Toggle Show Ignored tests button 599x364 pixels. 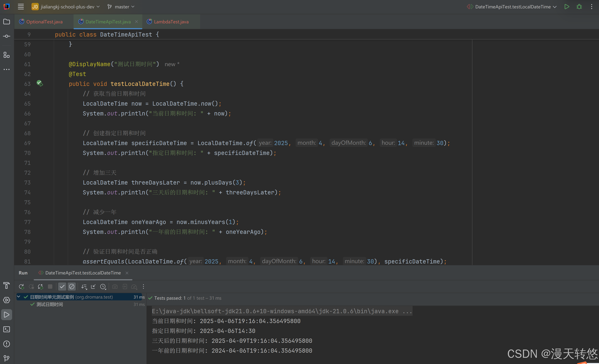point(72,287)
